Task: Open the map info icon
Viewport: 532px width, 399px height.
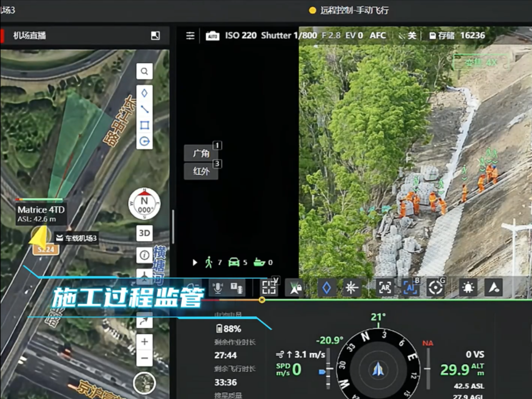Action: [x=144, y=255]
